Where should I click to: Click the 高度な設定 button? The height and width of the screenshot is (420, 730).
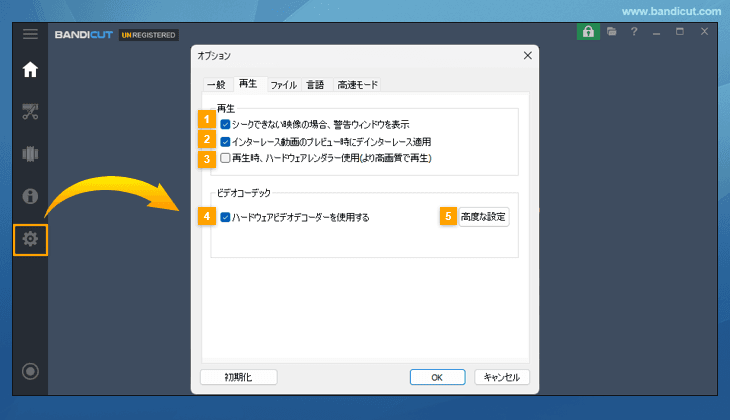click(483, 217)
